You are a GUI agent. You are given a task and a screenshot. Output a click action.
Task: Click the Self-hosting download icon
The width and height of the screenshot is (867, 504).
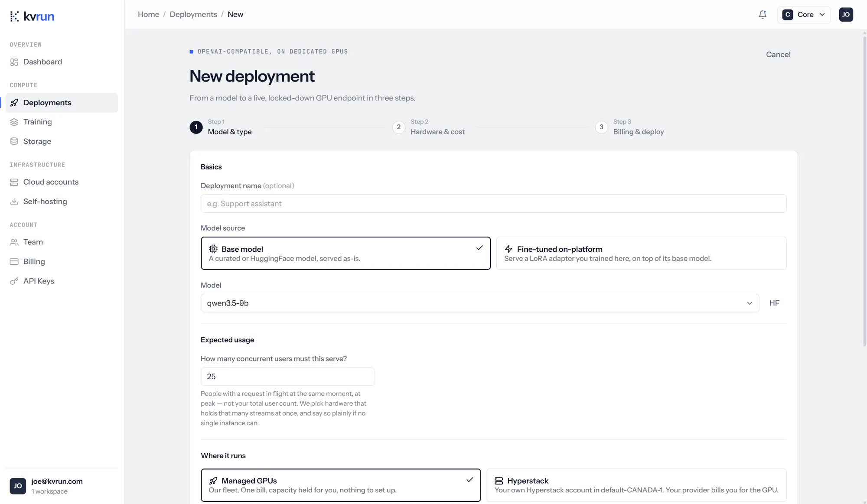point(14,202)
